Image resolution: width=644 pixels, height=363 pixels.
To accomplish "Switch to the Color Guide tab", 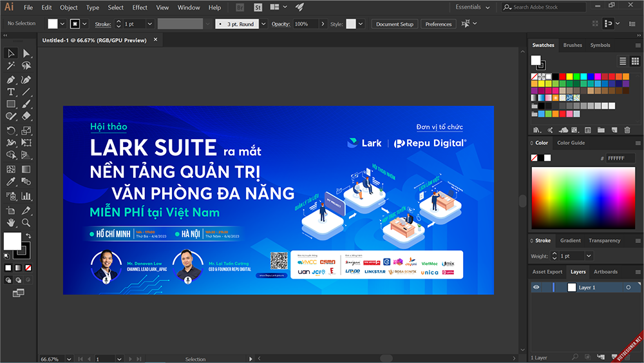I will click(x=571, y=142).
